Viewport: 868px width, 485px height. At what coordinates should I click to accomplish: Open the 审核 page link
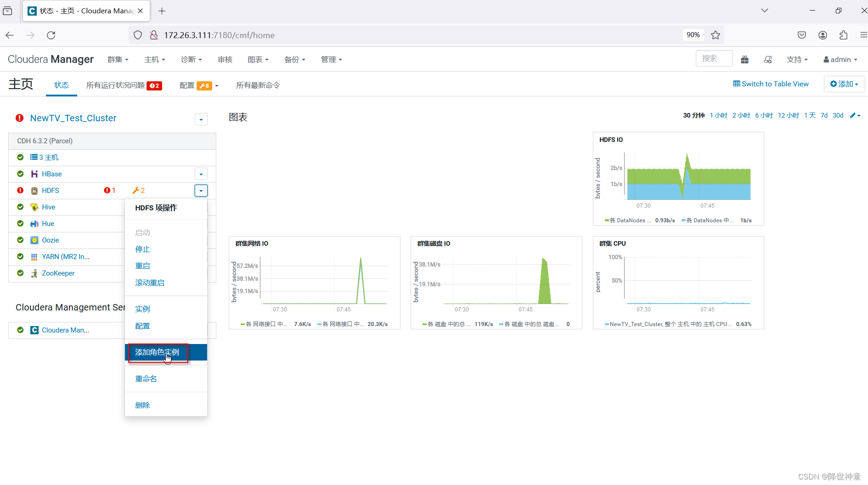(x=225, y=60)
